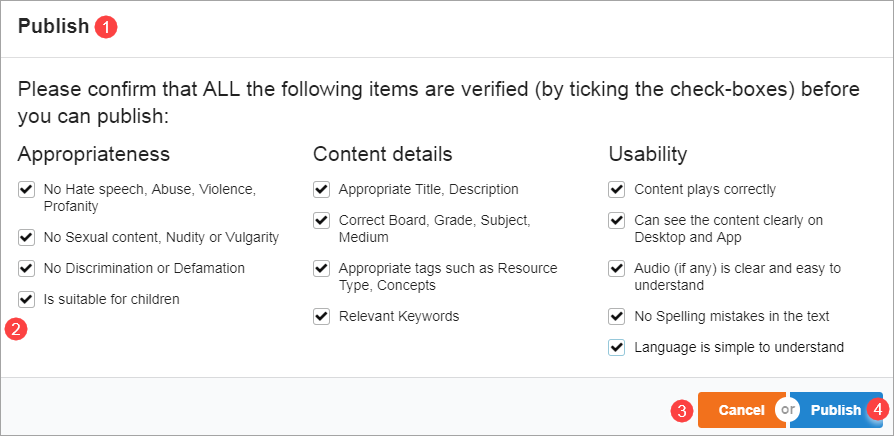
Task: Click red callout marker number 2
Action: (16, 329)
